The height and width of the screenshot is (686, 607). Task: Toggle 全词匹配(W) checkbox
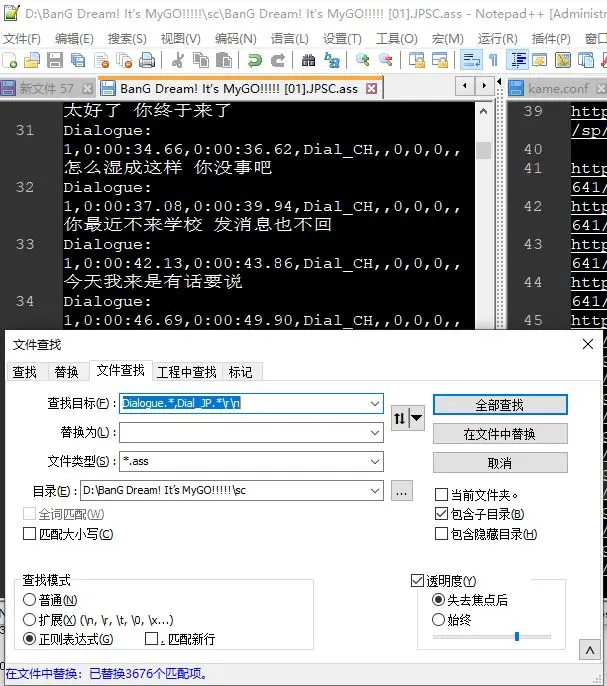point(29,514)
